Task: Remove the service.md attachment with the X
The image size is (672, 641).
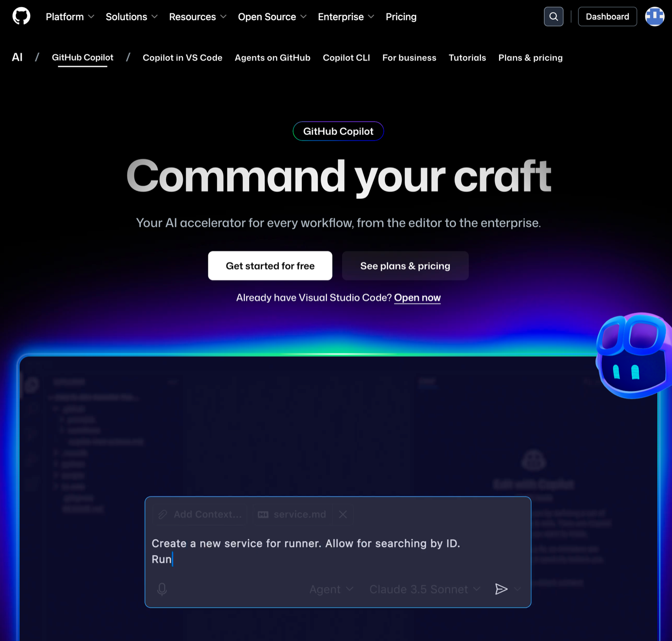Action: click(x=343, y=514)
